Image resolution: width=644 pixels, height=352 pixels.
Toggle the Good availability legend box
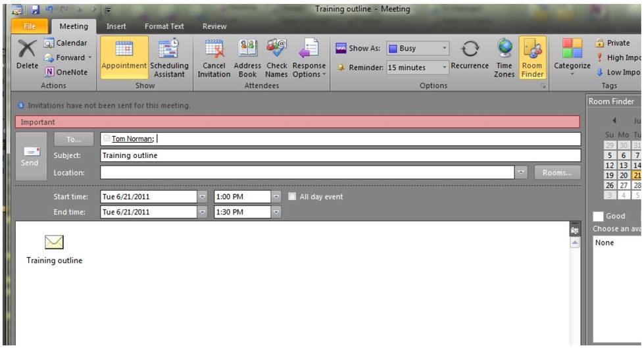598,216
